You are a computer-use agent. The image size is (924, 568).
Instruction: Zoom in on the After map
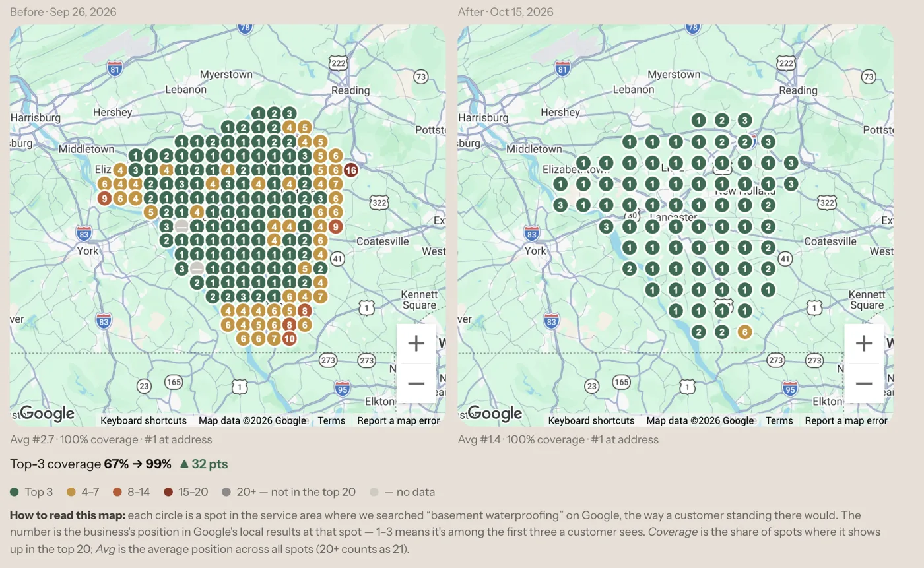coord(864,344)
